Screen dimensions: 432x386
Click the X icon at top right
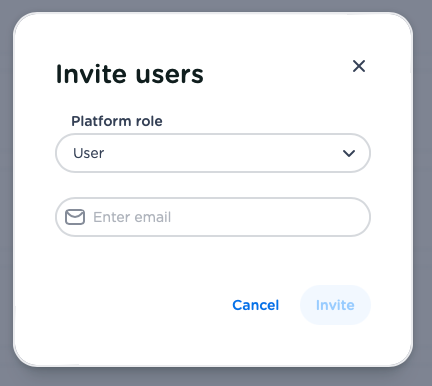359,66
